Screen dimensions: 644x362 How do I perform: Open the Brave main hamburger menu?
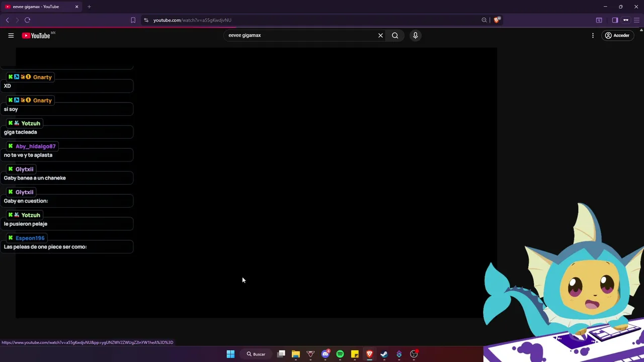(636, 20)
